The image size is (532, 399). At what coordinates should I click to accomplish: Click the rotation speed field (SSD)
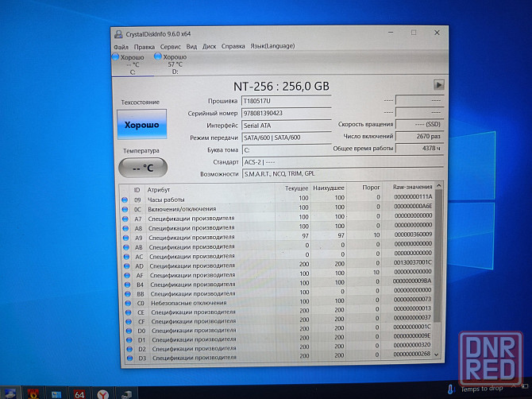tap(419, 124)
